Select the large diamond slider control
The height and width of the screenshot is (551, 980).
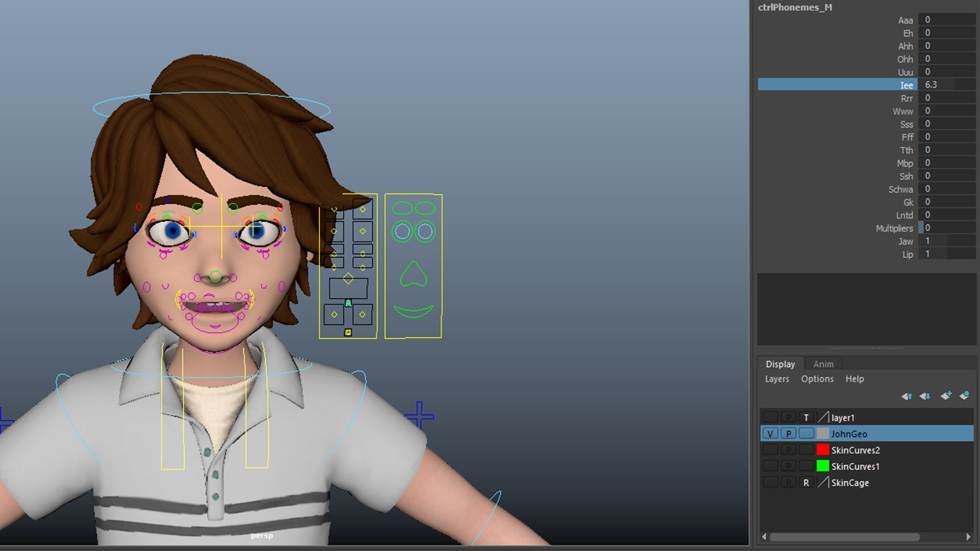point(348,279)
